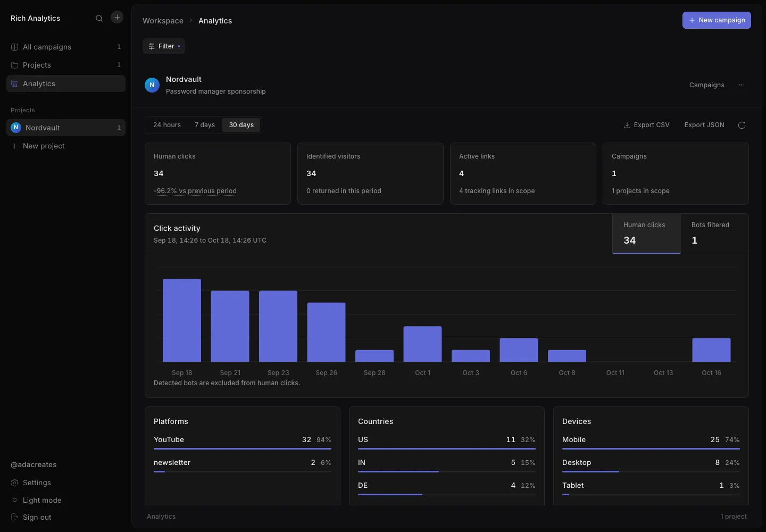Click the Oct 6 chart bar

point(519,350)
